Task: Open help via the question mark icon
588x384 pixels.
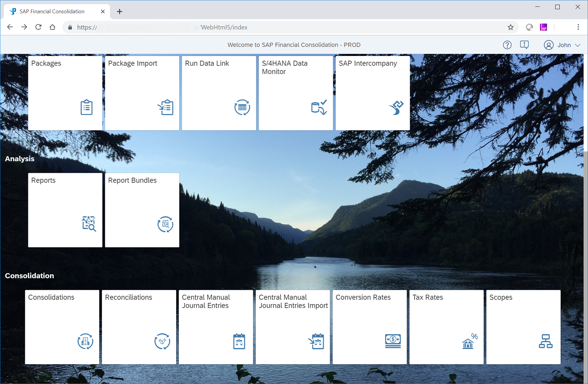Action: click(x=507, y=45)
